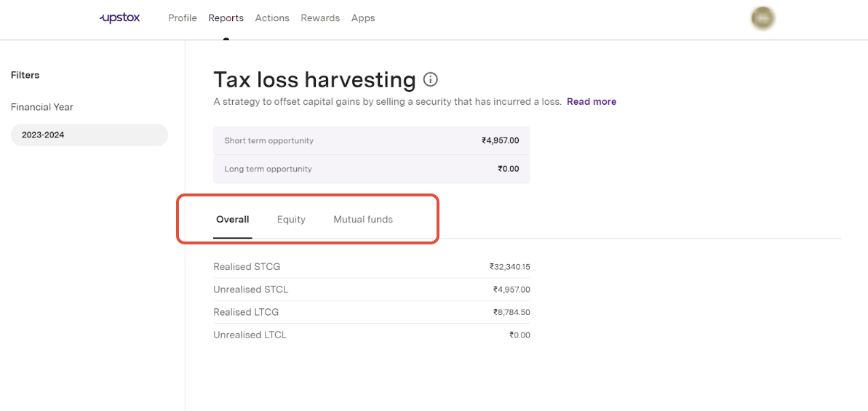This screenshot has height=411, width=868.
Task: Follow the Read more link
Action: [592, 102]
